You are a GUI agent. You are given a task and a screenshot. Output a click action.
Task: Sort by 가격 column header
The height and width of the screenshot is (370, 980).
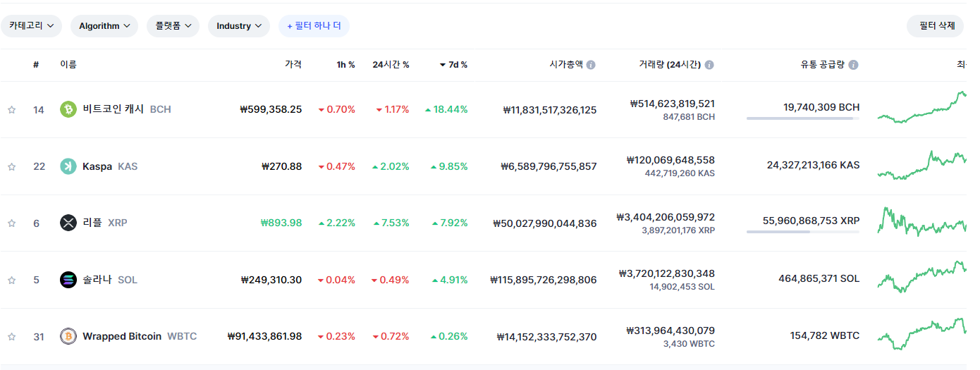[x=293, y=64]
